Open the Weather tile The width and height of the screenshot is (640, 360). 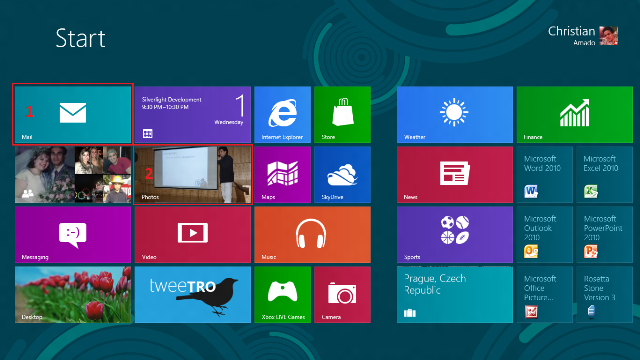click(x=455, y=114)
